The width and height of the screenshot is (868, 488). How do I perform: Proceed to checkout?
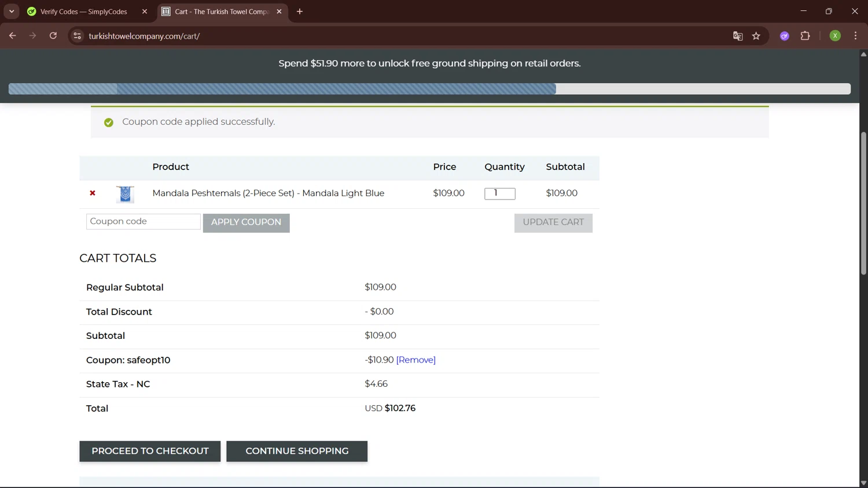150,451
